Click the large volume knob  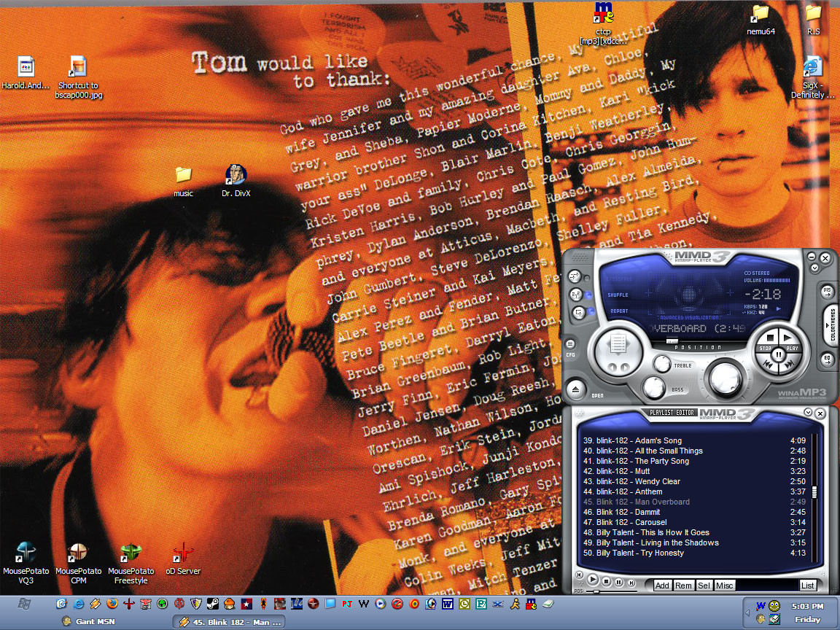725,378
